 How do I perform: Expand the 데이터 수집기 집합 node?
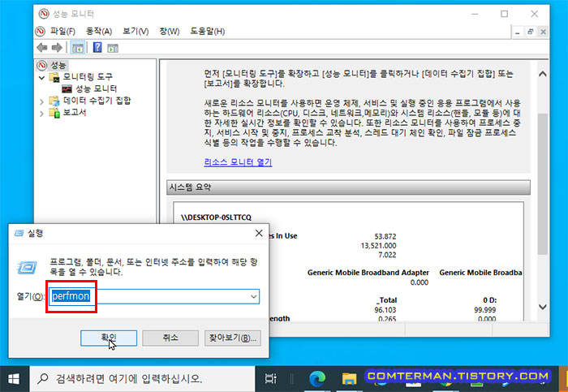(x=41, y=101)
